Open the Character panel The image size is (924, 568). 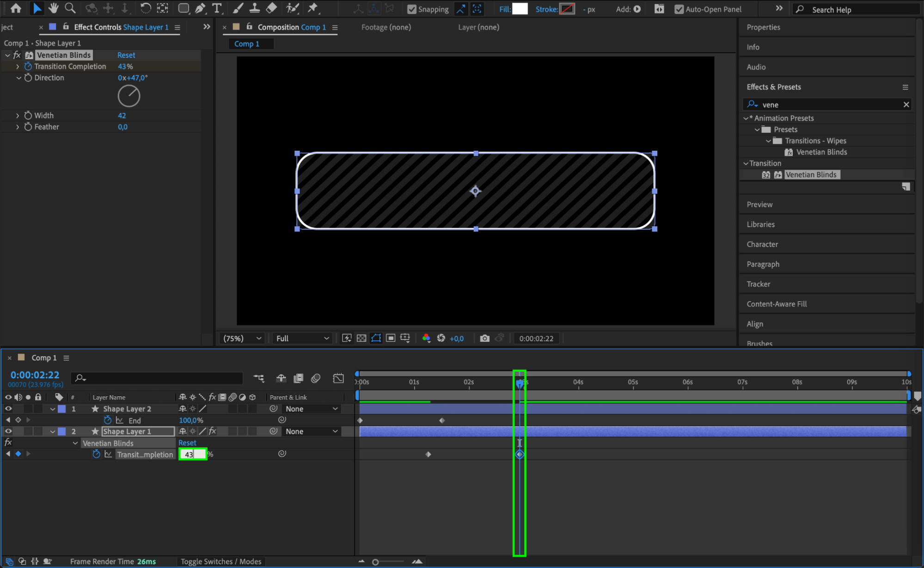762,244
